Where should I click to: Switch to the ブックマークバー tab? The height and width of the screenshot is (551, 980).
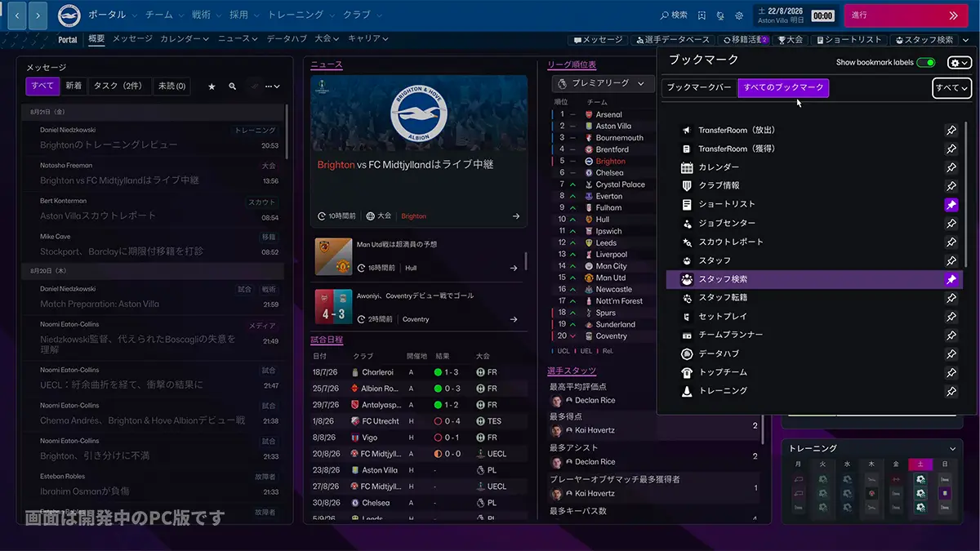pos(699,88)
